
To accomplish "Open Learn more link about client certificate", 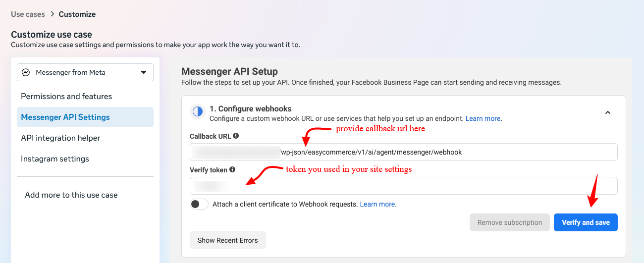I will click(x=378, y=204).
